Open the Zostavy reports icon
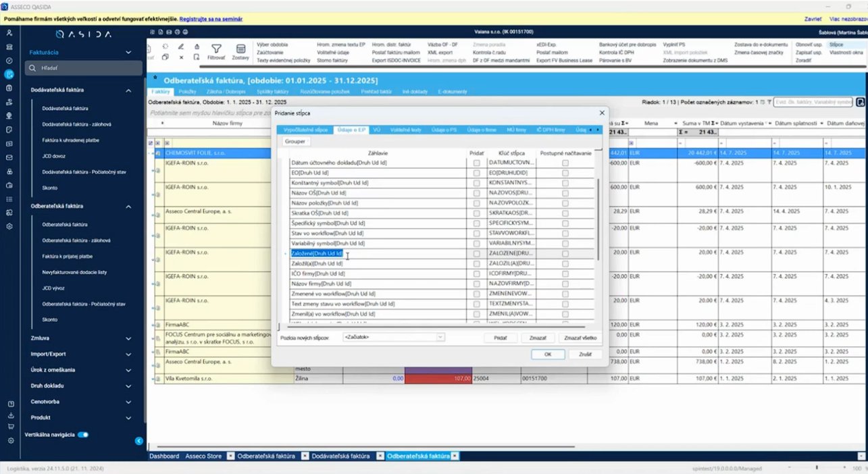 [240, 49]
